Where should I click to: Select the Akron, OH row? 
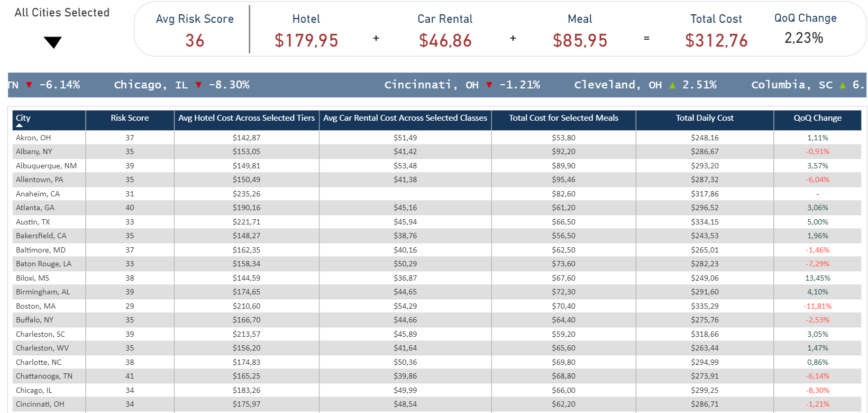[33, 138]
